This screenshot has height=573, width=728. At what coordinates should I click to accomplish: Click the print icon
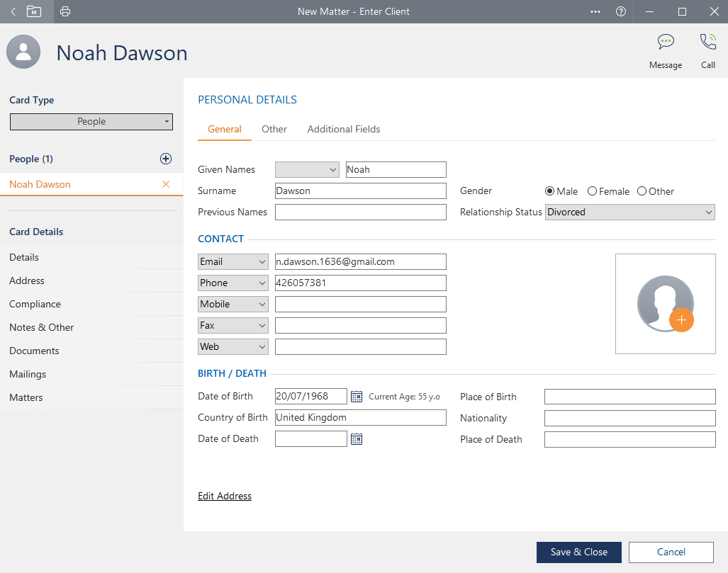[65, 11]
